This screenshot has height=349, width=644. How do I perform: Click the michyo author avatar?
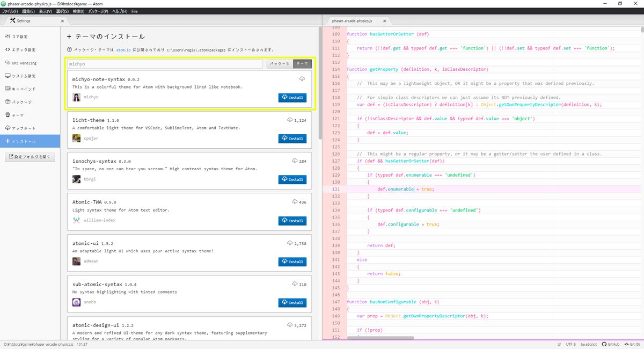click(x=77, y=97)
